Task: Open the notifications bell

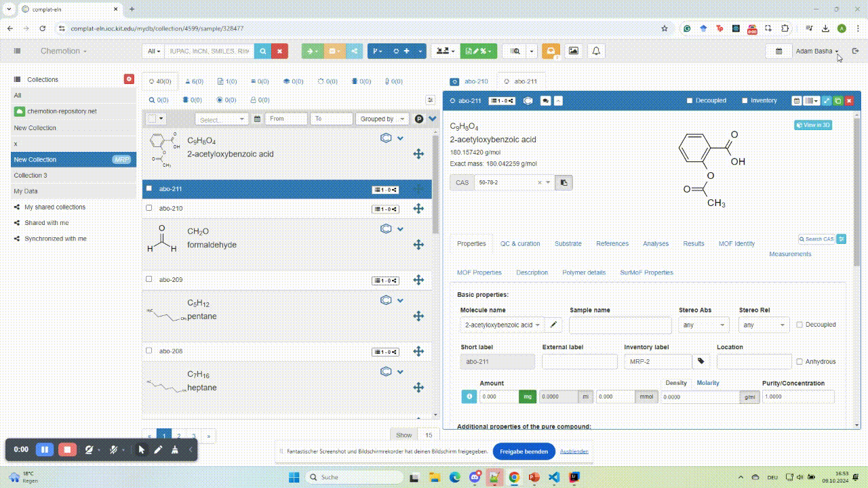Action: pyautogui.click(x=596, y=51)
